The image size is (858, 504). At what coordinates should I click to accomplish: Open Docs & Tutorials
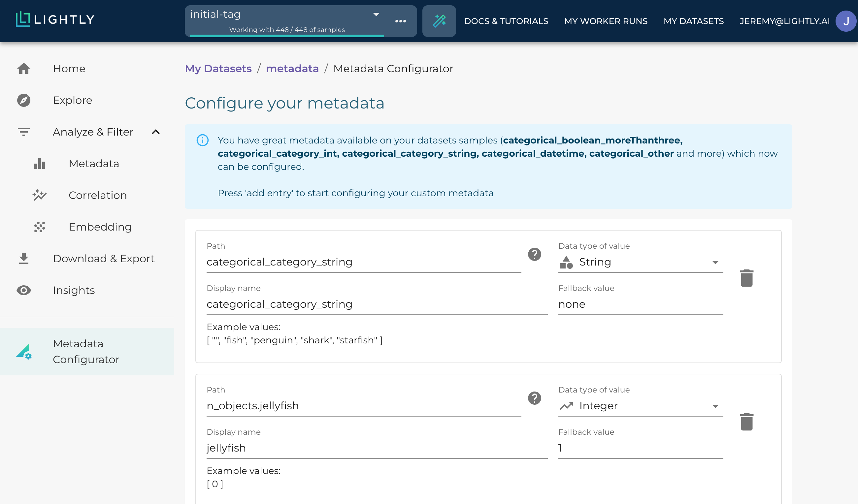pyautogui.click(x=506, y=21)
